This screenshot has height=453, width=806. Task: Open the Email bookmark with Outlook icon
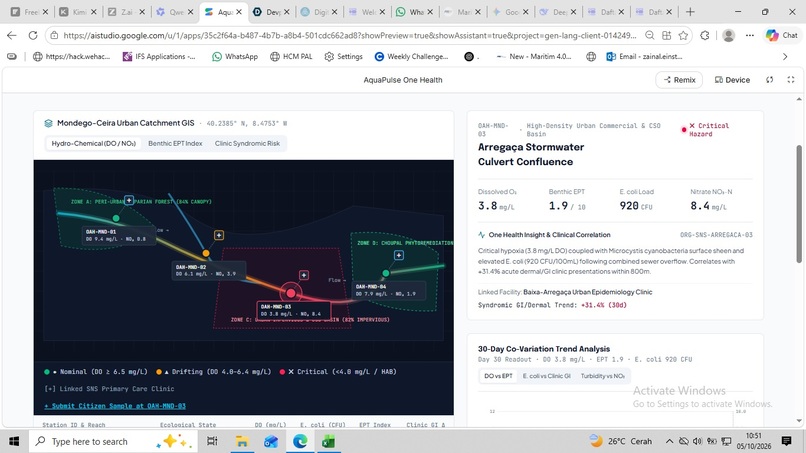pos(645,57)
